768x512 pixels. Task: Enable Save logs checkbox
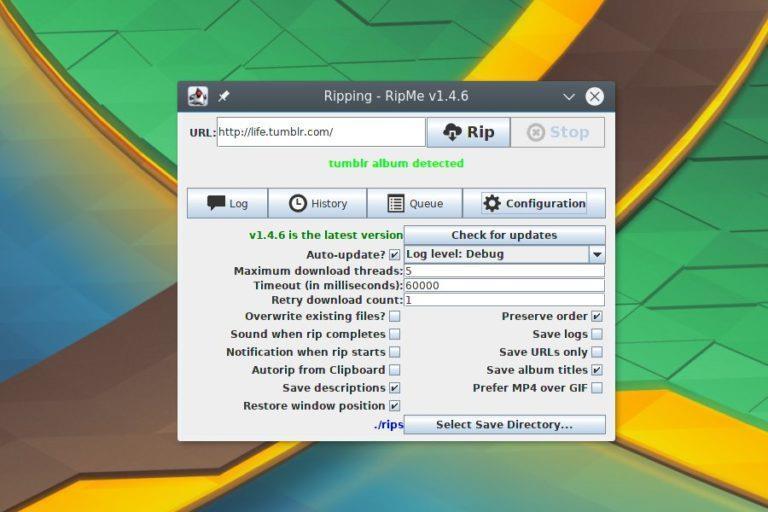(597, 334)
